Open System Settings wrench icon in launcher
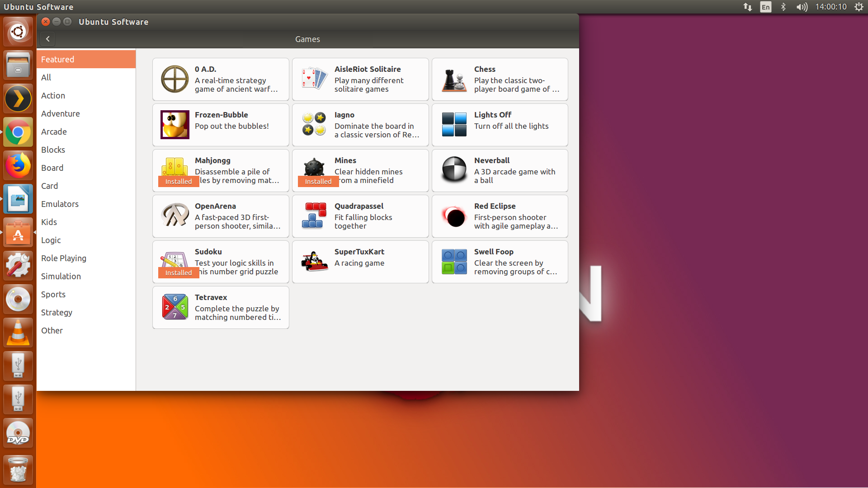868x488 pixels. [18, 266]
